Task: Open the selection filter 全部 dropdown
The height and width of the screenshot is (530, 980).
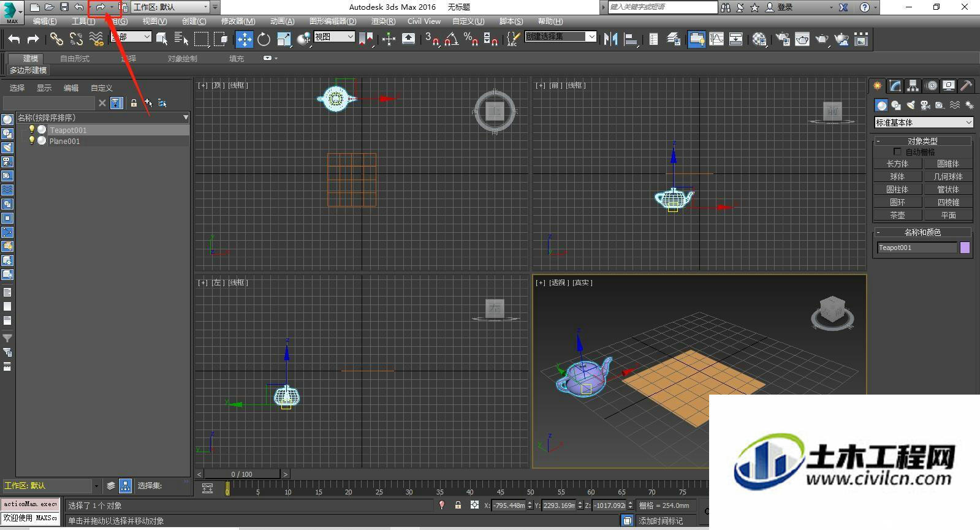Action: coord(131,37)
